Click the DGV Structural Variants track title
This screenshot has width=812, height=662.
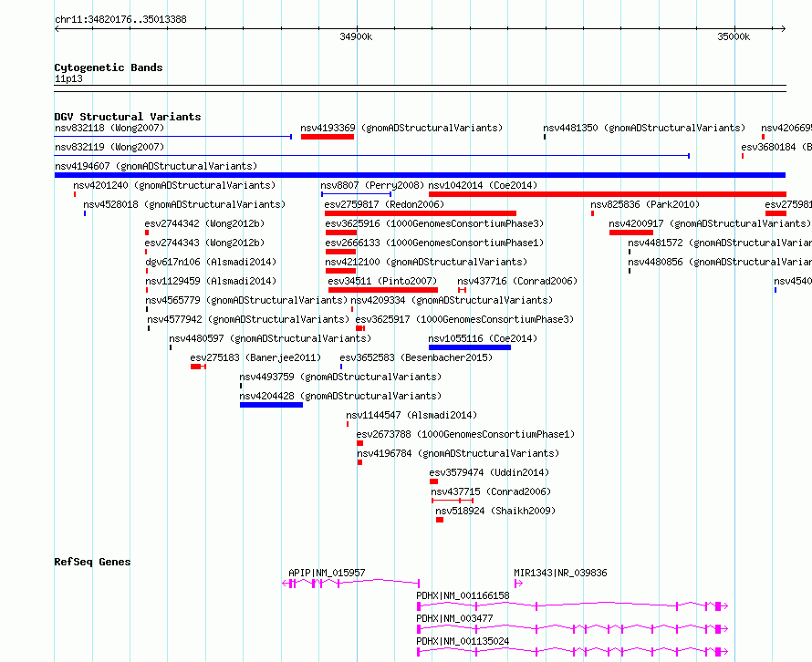tap(128, 117)
